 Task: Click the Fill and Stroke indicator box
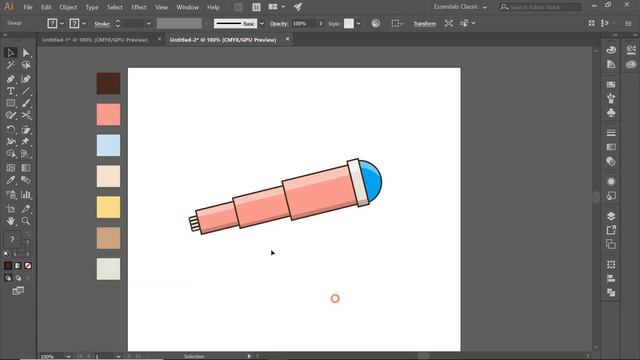click(x=13, y=239)
